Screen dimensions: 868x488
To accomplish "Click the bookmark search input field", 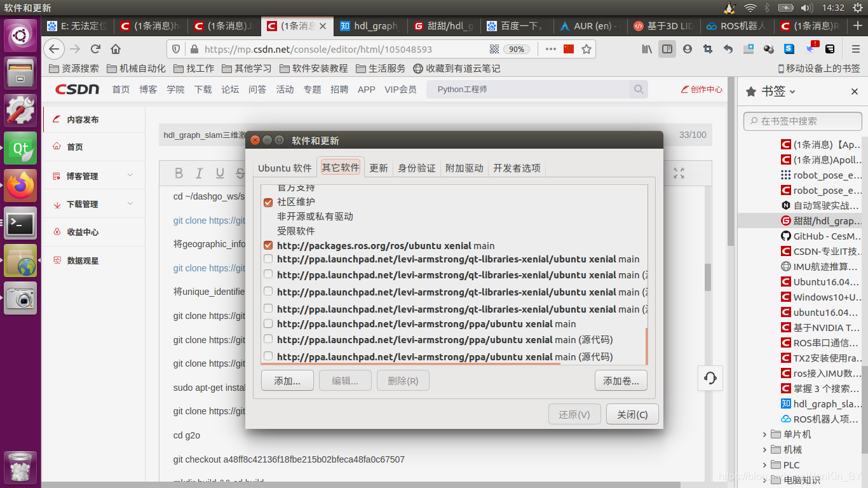I will pos(802,121).
